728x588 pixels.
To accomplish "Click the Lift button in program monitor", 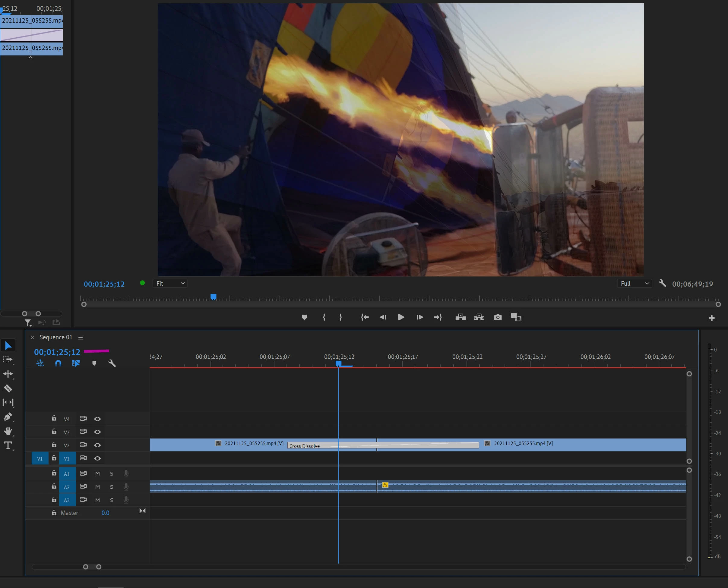I will click(460, 317).
